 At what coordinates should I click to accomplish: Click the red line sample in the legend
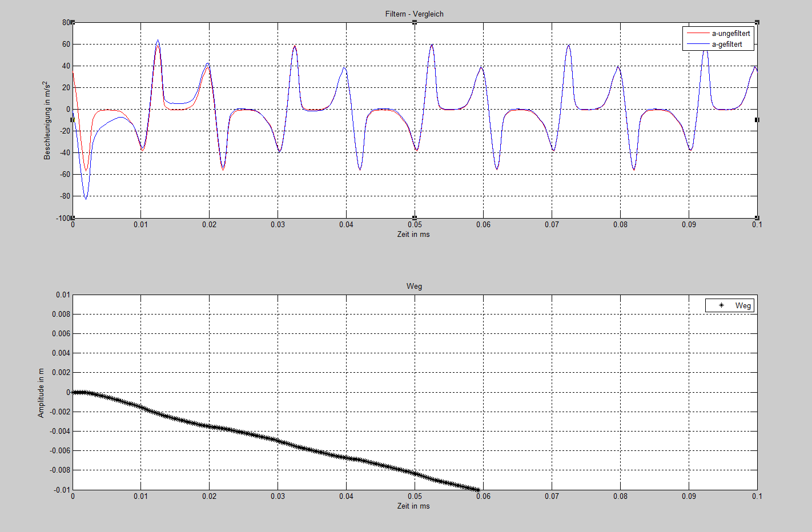point(697,34)
